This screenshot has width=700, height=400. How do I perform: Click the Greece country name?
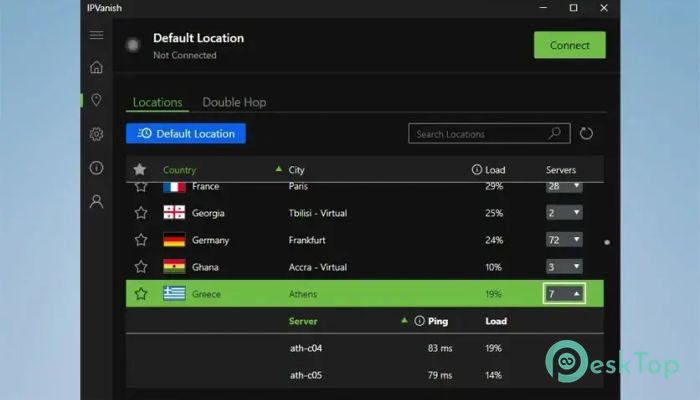pyautogui.click(x=206, y=294)
